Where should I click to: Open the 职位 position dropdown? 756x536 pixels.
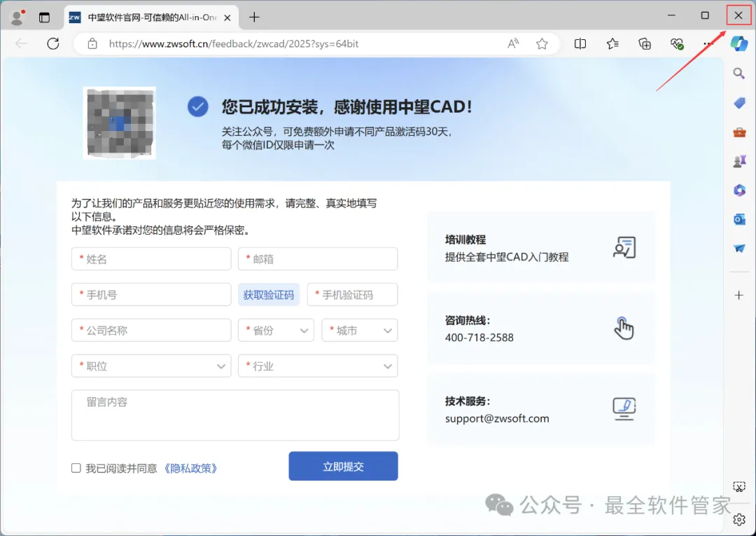tap(151, 366)
